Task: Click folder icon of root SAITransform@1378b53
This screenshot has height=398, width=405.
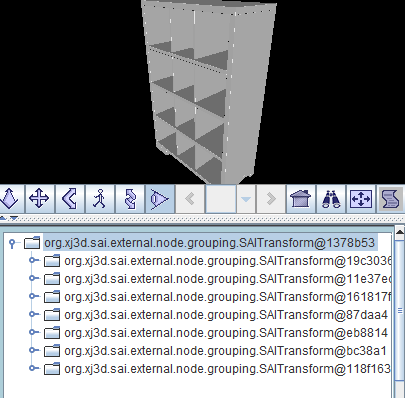Action: click(32, 243)
